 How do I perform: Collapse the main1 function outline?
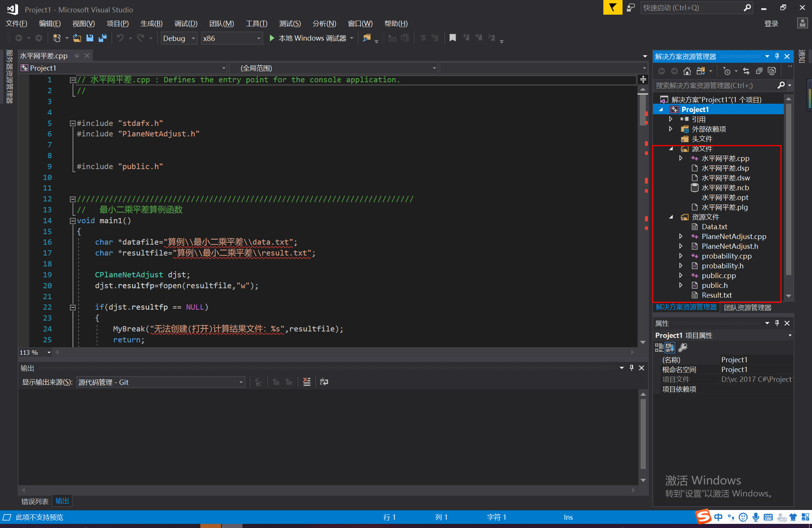73,221
